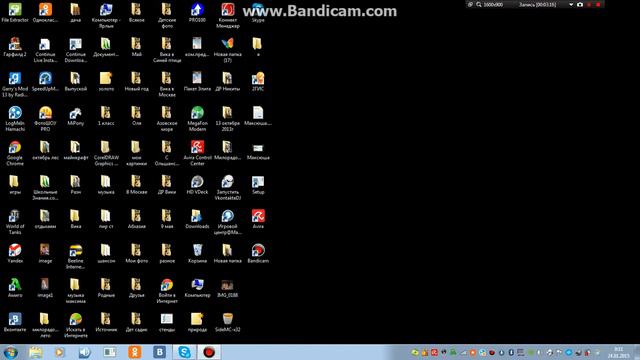This screenshot has height=360, width=640.
Task: Click the Bandicam screenshot camera icon
Action: (x=580, y=4)
